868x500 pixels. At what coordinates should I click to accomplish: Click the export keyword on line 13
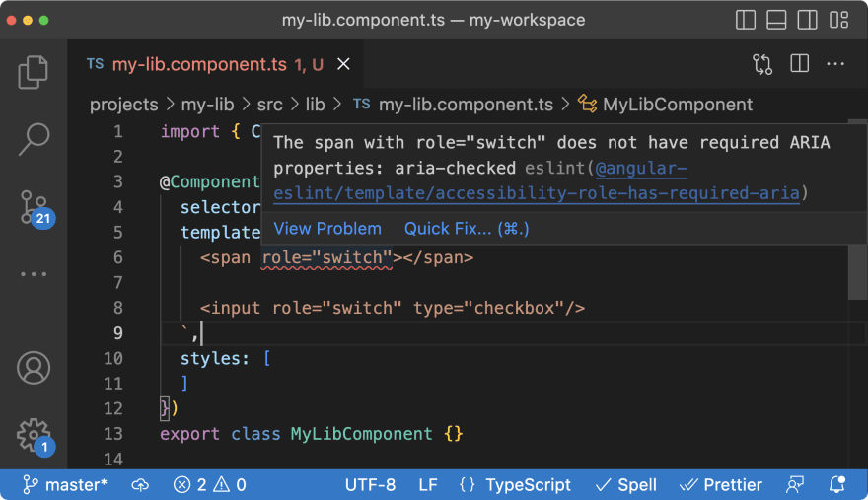[x=189, y=434]
